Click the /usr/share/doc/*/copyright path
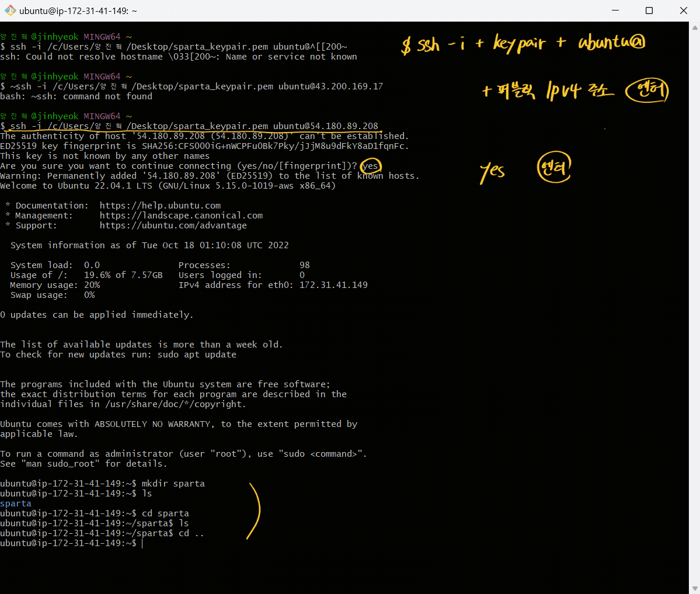 point(175,404)
